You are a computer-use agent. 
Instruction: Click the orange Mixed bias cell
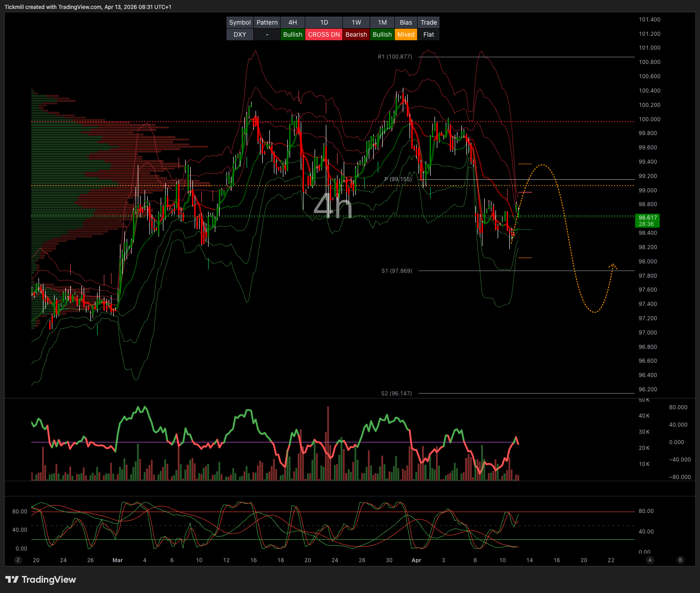click(x=405, y=34)
